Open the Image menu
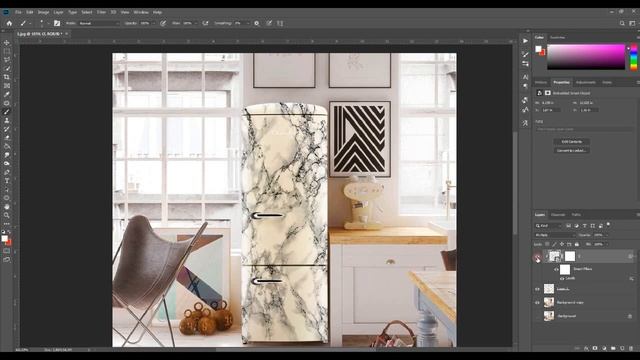Screen dimensions: 640x360 (43, 12)
